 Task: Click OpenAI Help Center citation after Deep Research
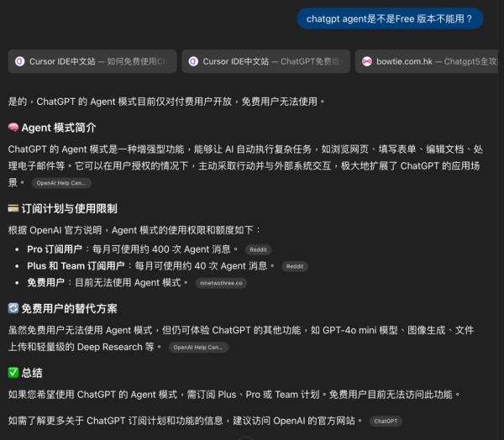[198, 348]
